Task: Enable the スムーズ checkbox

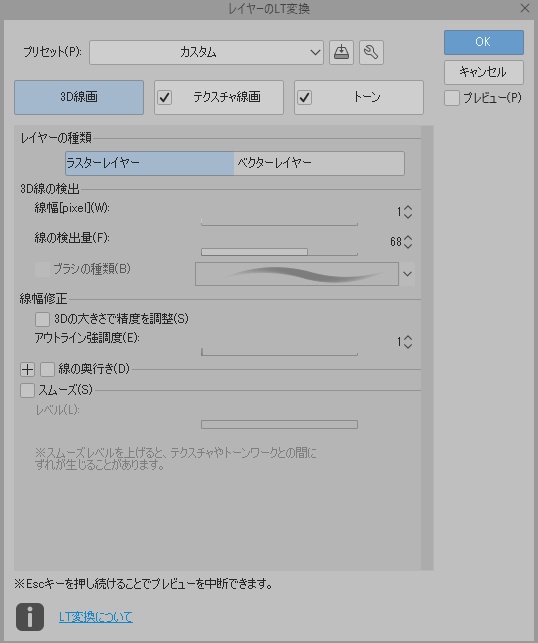Action: coord(27,390)
